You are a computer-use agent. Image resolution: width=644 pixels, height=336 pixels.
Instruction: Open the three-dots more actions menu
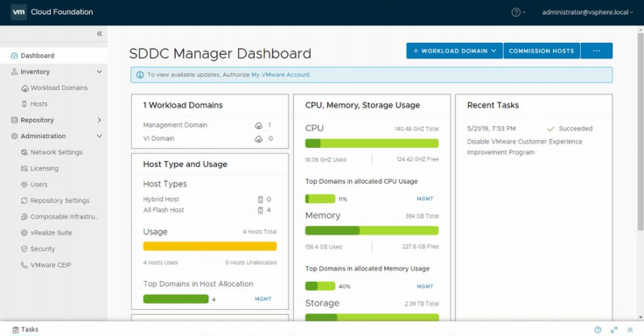click(597, 51)
